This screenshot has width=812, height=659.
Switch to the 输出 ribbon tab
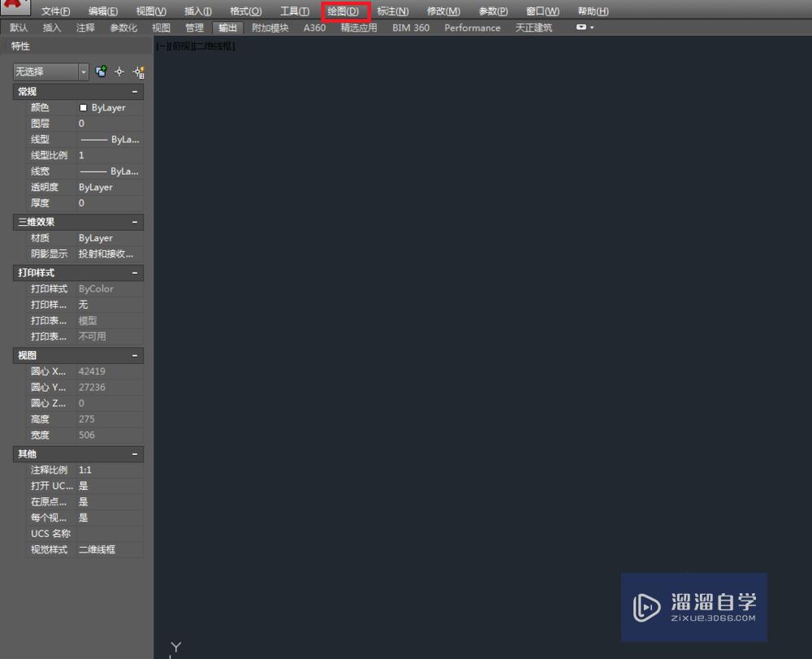pyautogui.click(x=227, y=27)
